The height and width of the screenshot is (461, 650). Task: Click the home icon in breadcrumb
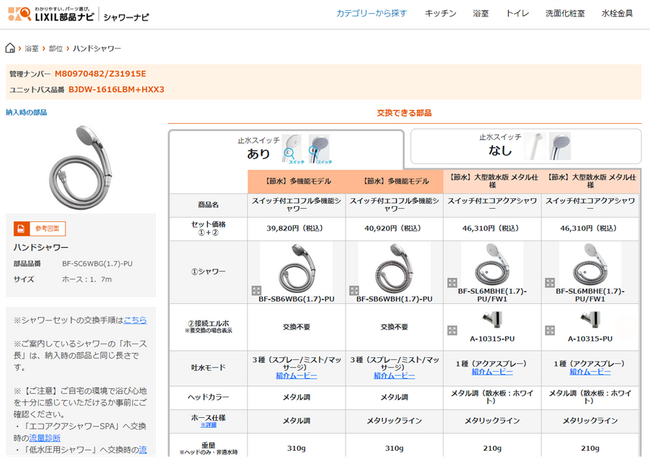coord(10,48)
